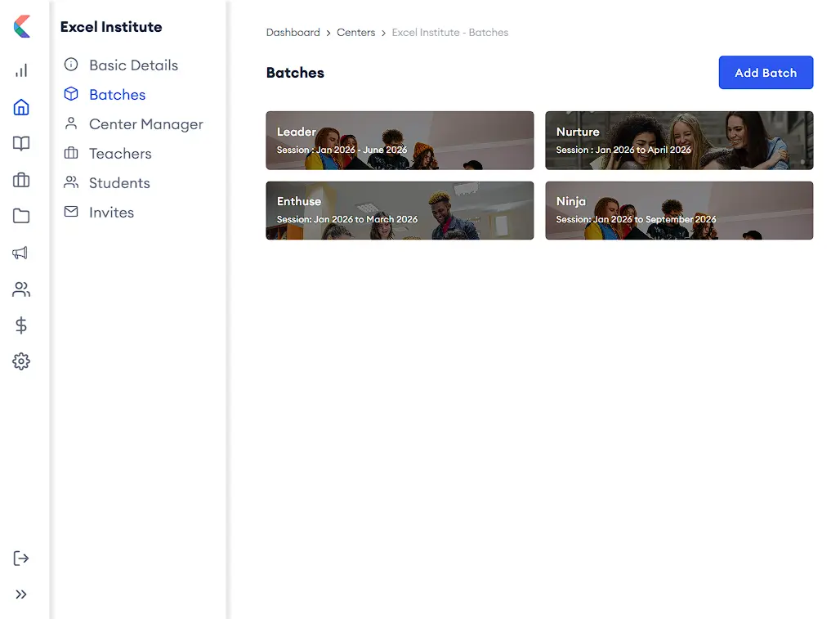Viewport: 840px width, 619px height.
Task: Open the Leader batch card
Action: tap(399, 140)
